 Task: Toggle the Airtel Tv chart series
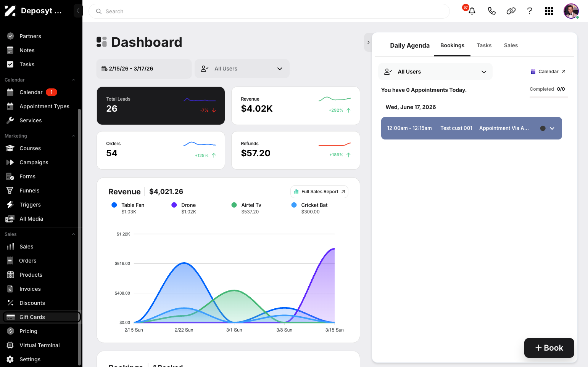tap(246, 208)
